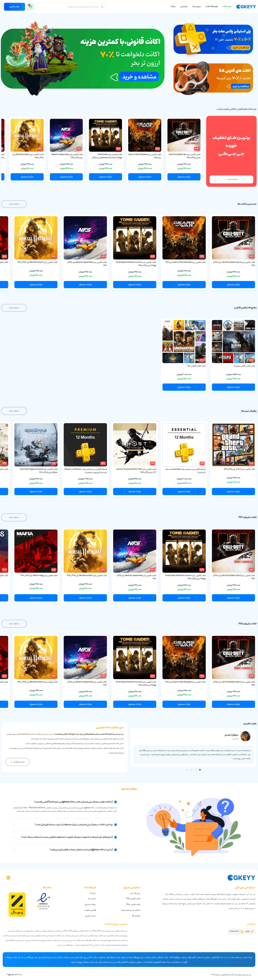258x980 pixels.
Task: Click مشاهده و خرید on the green main banner
Action: pos(139,77)
